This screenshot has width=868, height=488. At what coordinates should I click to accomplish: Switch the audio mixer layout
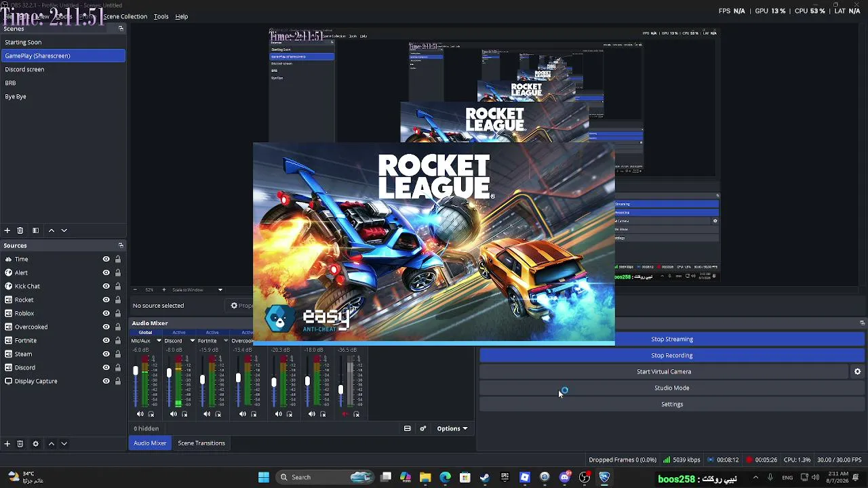point(407,428)
